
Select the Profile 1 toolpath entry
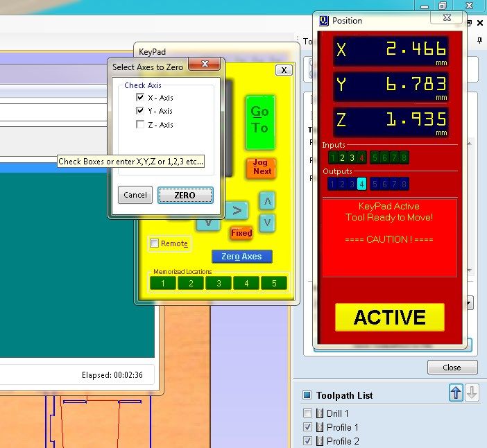343,427
